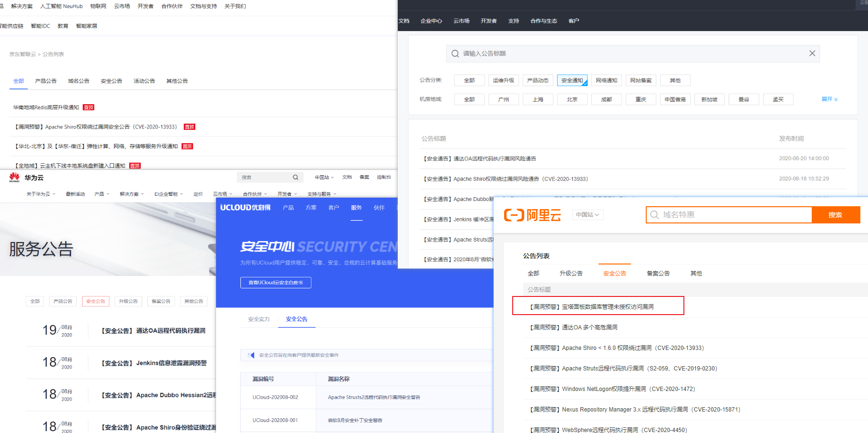The height and width of the screenshot is (433, 868).
Task: Switch to the 安全实力 tab on UCloud
Action: point(259,319)
